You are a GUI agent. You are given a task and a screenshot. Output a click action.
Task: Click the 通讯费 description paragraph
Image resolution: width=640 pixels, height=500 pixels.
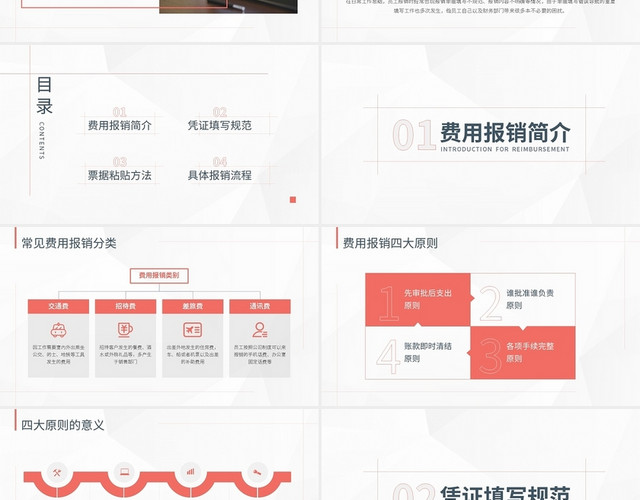[x=260, y=354]
